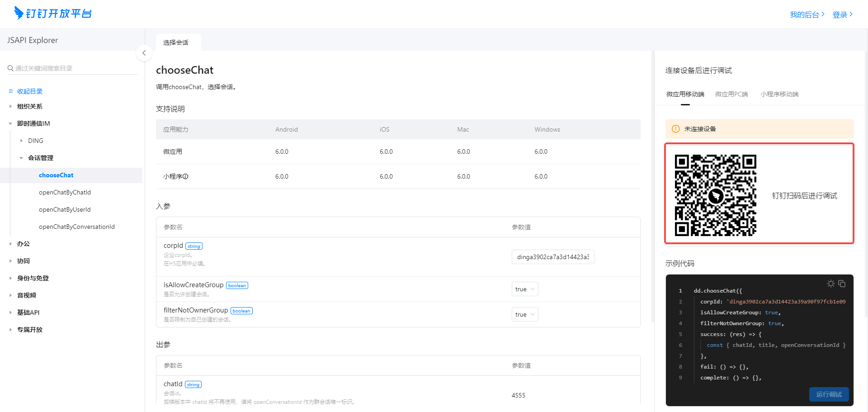Toggle code theme with sun icon
Screen dimensions: 868x412
830,284
